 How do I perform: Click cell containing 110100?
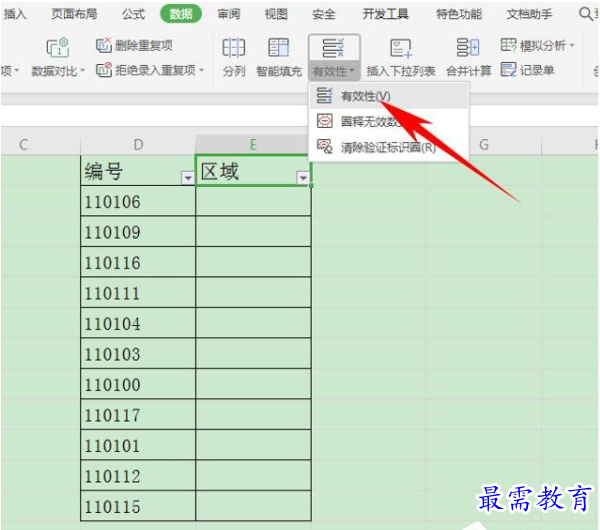coord(138,384)
